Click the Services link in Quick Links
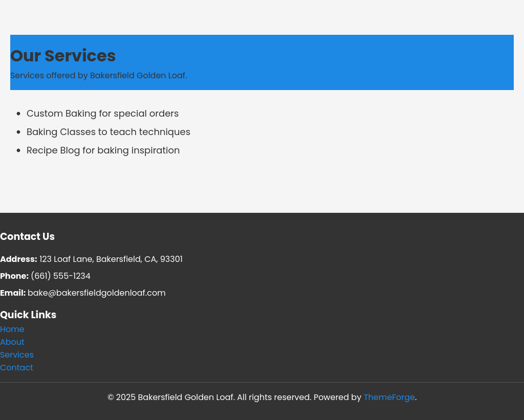The height and width of the screenshot is (420, 524). [17, 355]
